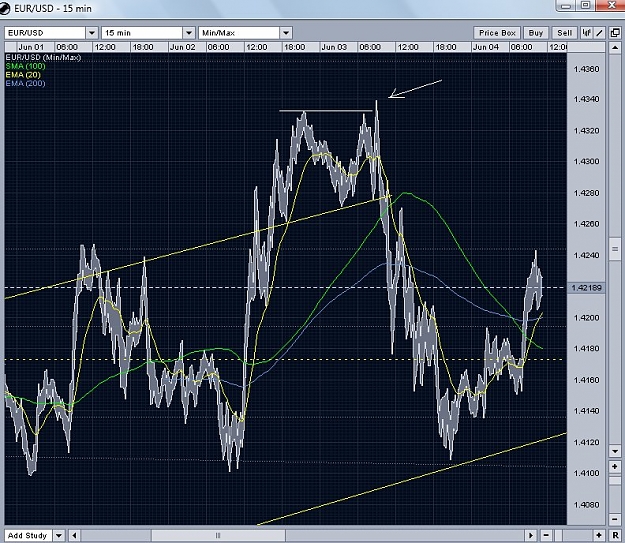
Task: Click the vertical price slider handle
Action: (x=615, y=249)
